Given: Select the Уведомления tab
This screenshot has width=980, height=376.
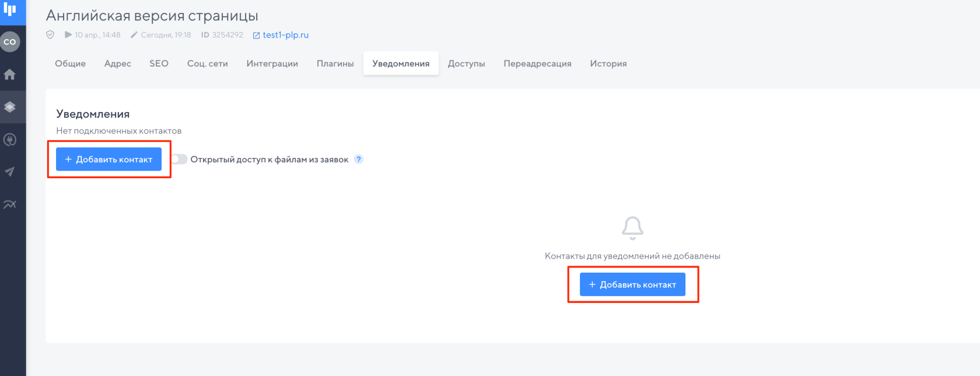Looking at the screenshot, I should (x=401, y=64).
